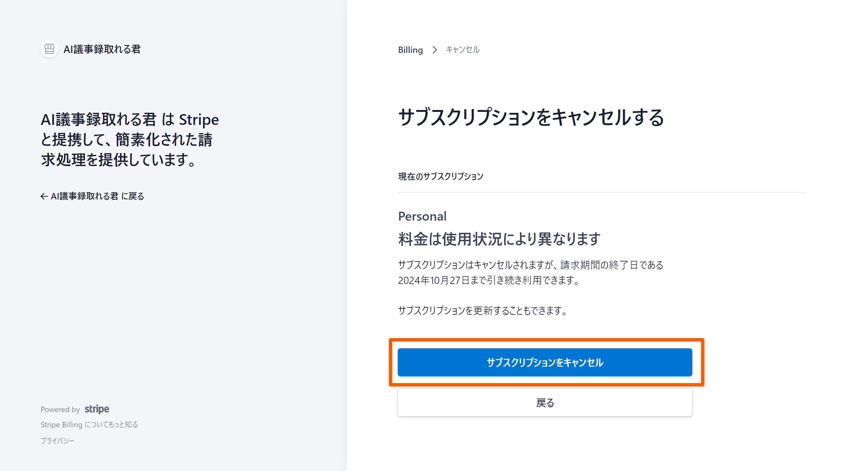Click the left arrow icon before に戻る
The image size is (868, 471).
tap(44, 196)
